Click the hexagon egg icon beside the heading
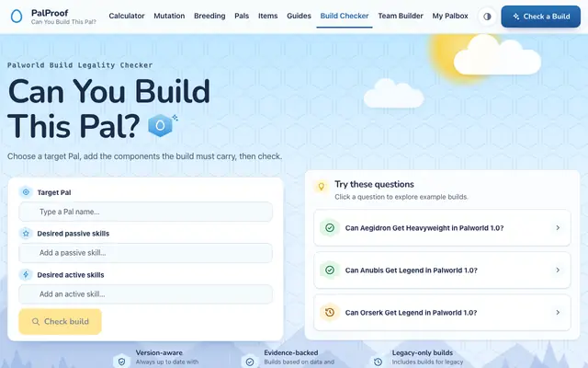Screen dimensions: 588x368 coord(162,125)
